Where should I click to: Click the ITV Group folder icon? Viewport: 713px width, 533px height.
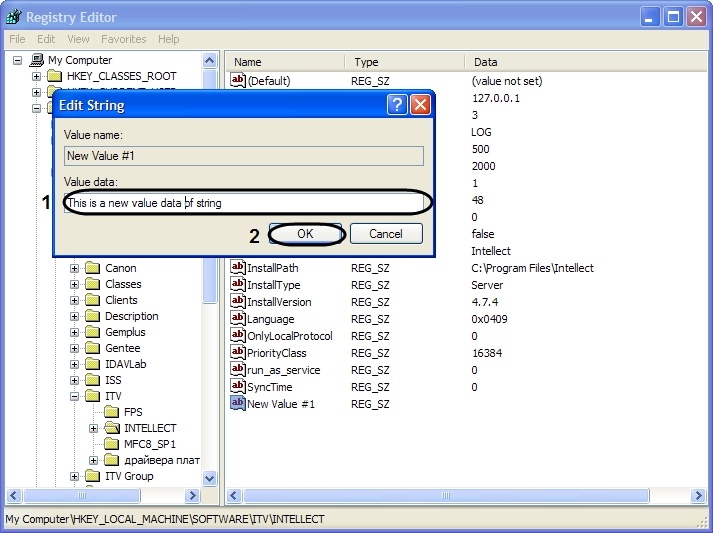(93, 476)
